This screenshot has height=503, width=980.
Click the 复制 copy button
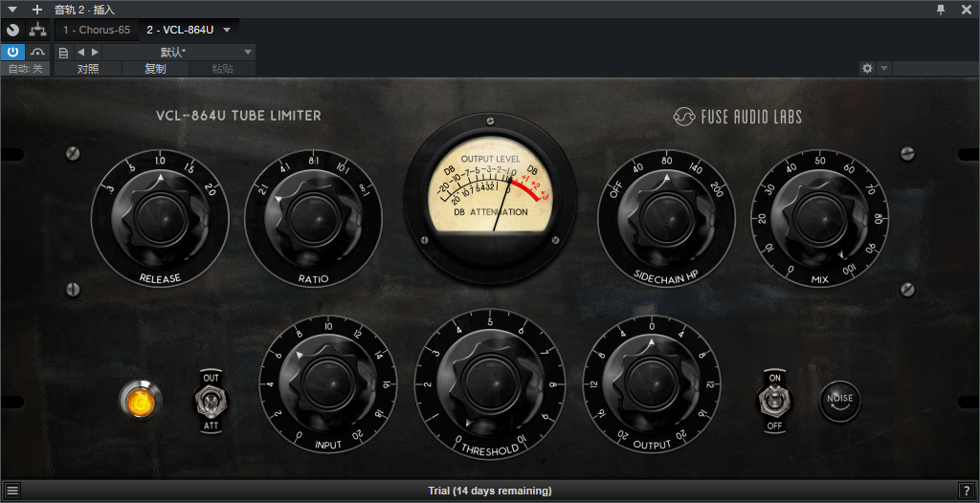(x=156, y=69)
